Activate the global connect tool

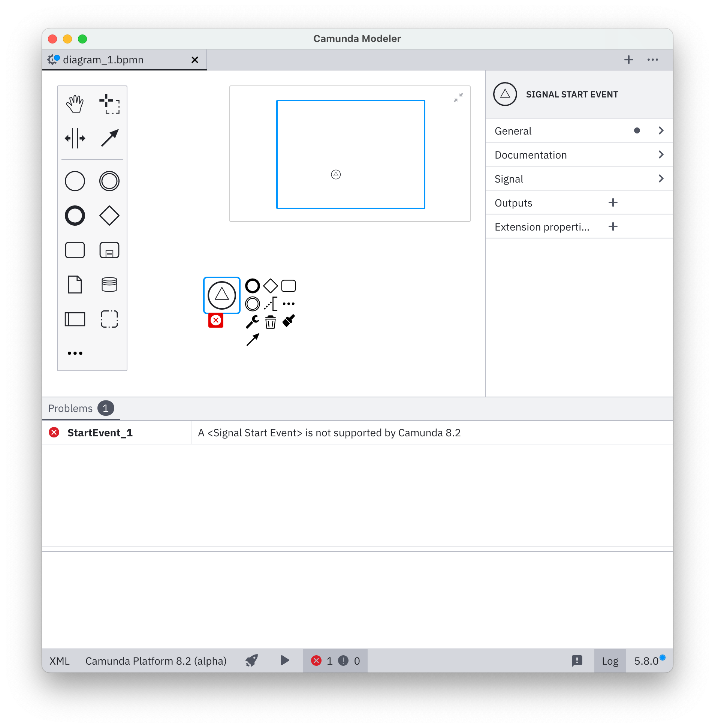pos(109,138)
